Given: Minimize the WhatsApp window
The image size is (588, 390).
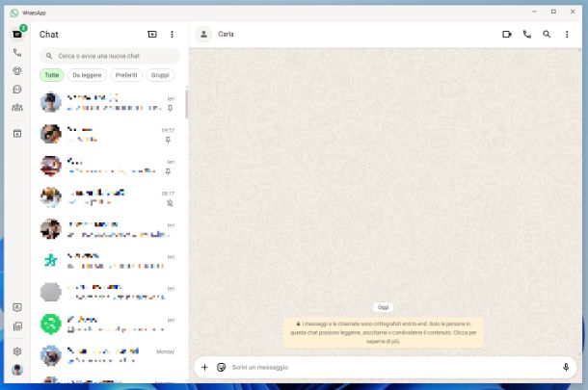Looking at the screenshot, I should pos(534,12).
